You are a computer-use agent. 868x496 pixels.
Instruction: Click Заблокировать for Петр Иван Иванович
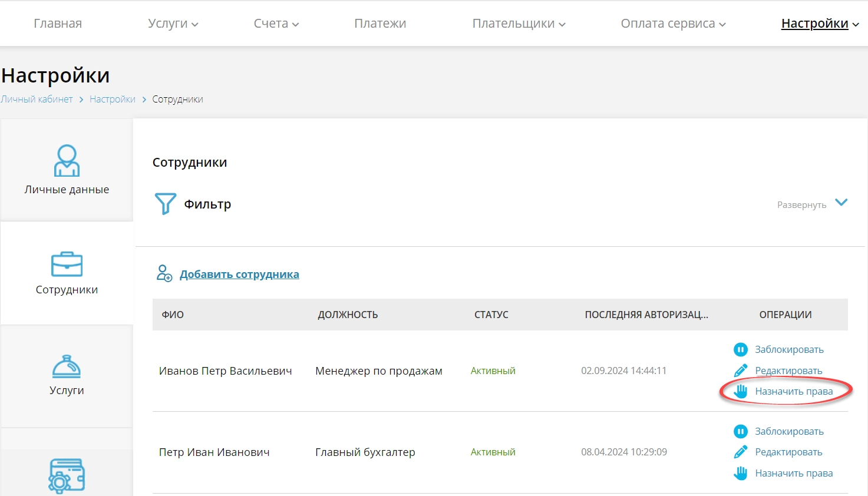(789, 432)
